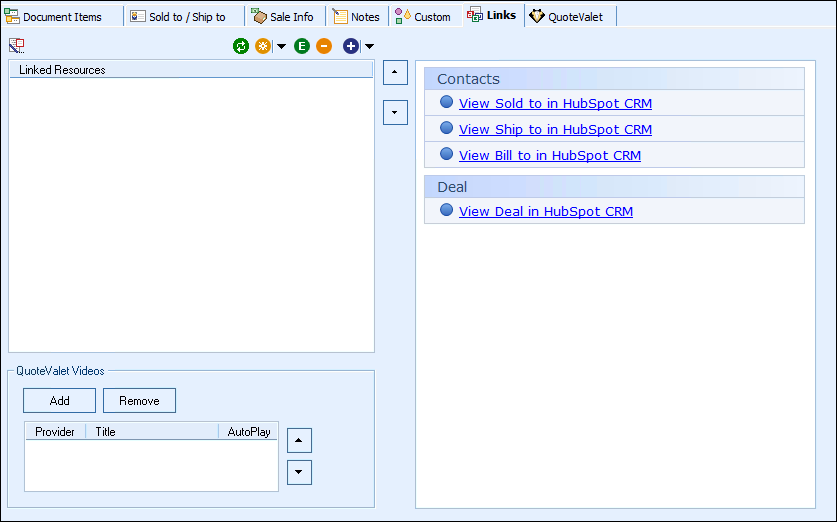The width and height of the screenshot is (837, 522).
Task: Open View Bill to in HubSpot CRM
Action: tap(550, 156)
